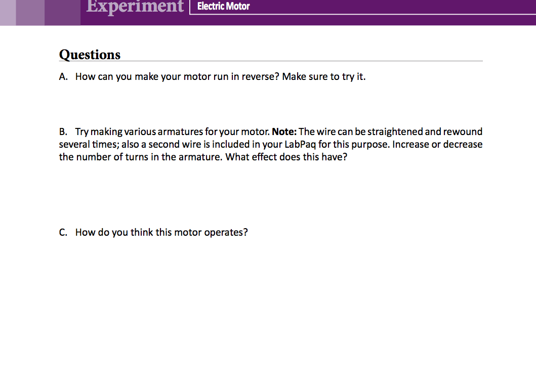This screenshot has width=536, height=392.
Task: Click the word "operates?" in question C
Action: click(226, 233)
